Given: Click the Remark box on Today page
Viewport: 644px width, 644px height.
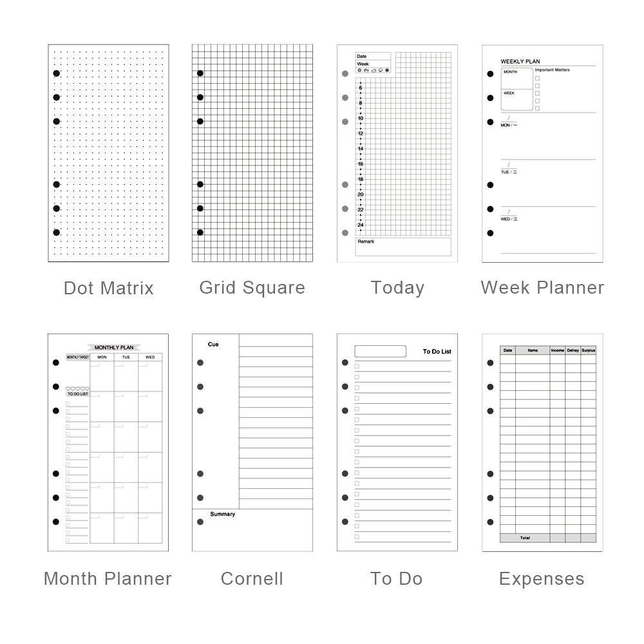Looking at the screenshot, I should click(x=403, y=247).
